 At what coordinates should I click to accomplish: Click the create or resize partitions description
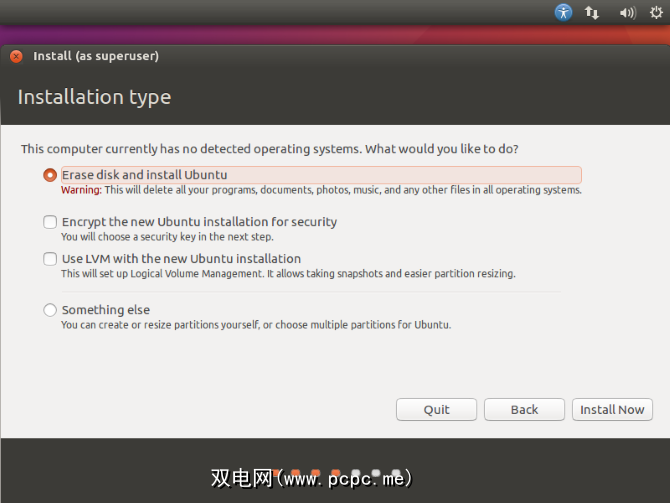coord(255,325)
